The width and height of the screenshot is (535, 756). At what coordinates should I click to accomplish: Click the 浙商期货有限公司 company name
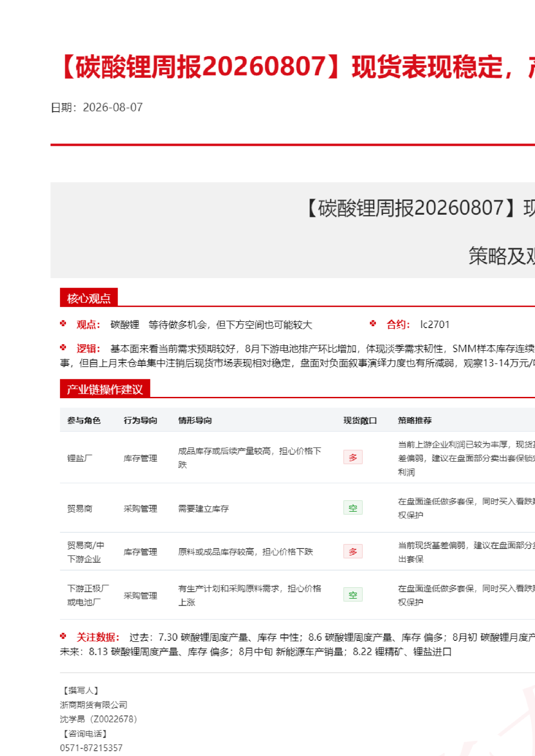click(x=94, y=705)
